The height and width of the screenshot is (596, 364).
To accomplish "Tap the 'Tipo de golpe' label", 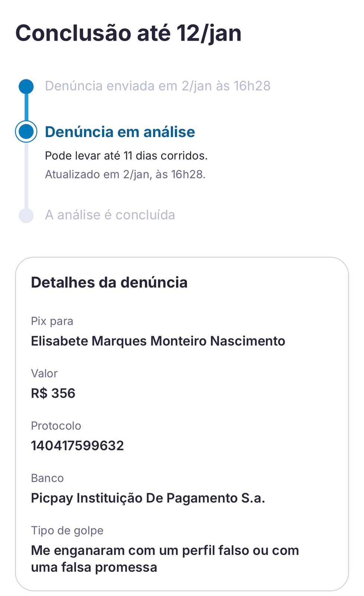I will (x=67, y=530).
